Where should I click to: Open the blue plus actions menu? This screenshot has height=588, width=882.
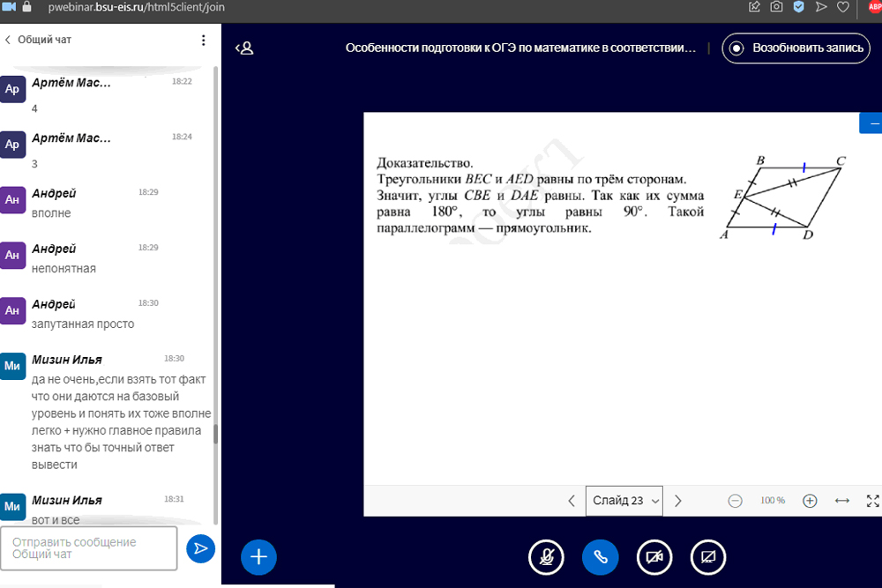coord(259,556)
